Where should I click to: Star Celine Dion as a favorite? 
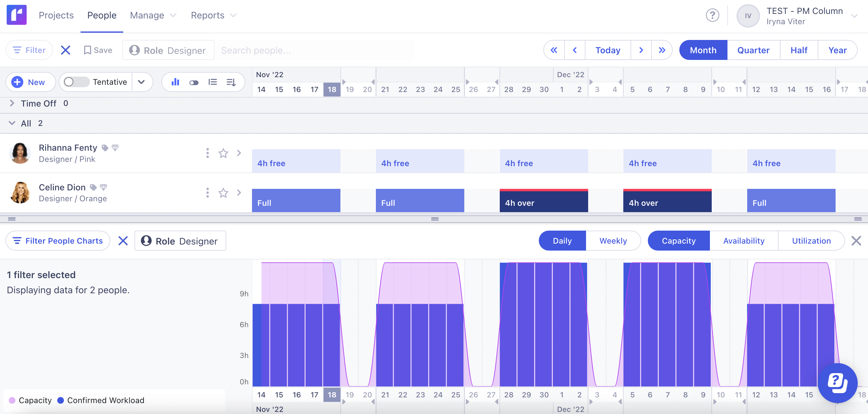click(x=223, y=193)
